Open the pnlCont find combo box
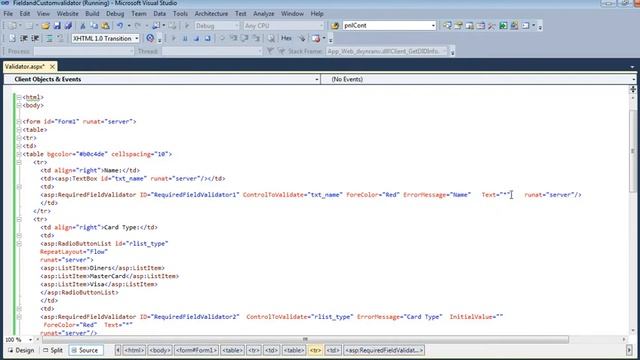This screenshot has height=360, width=640. 433,26
